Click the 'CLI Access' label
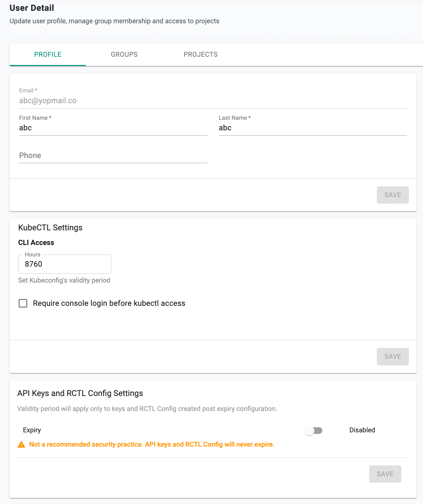Viewport: 423px width, 504px height. [36, 243]
